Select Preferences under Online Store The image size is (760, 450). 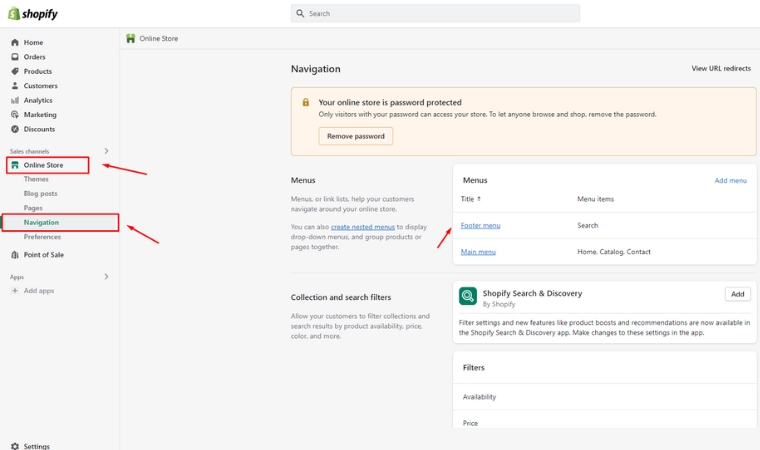pos(42,237)
